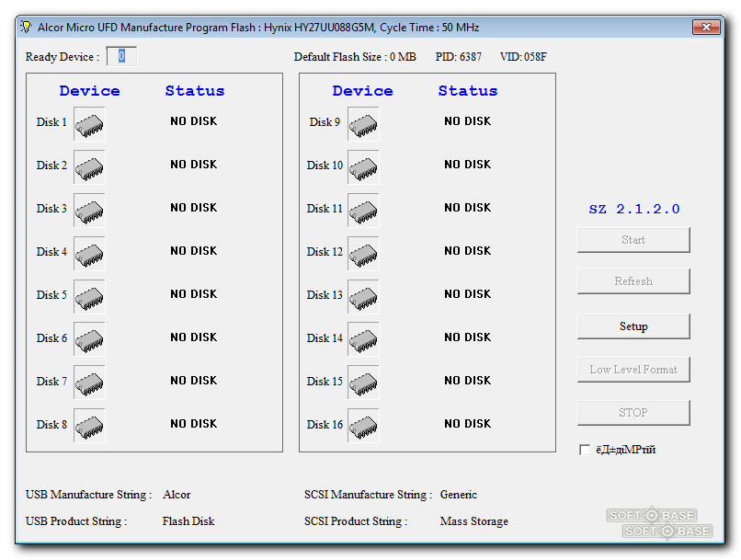Click the Disk 8 NO DISK status
Image resolution: width=741 pixels, height=560 pixels.
[194, 424]
